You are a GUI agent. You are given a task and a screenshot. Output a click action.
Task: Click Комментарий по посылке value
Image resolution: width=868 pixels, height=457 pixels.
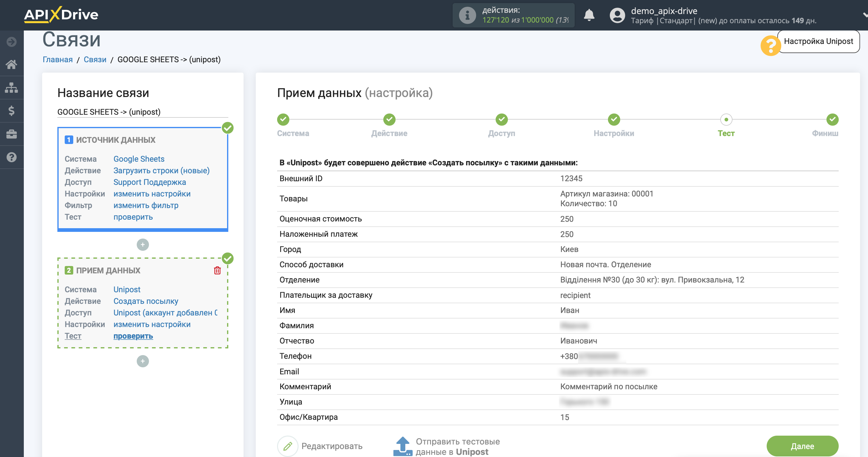(609, 387)
